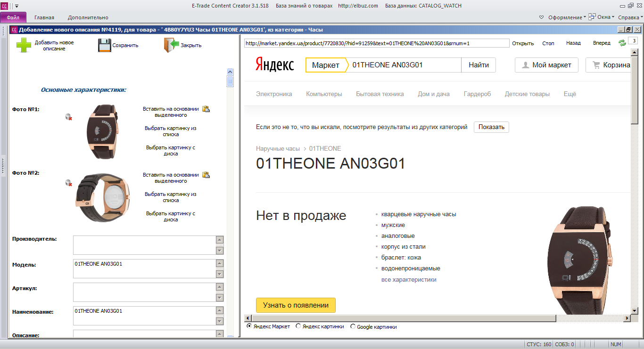
Task: Click the Артикул text field
Action: point(144,292)
